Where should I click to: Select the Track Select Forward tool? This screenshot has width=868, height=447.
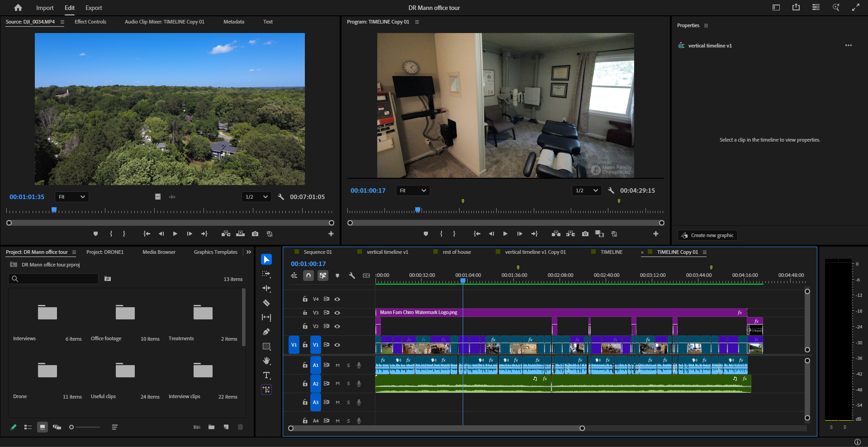click(266, 274)
